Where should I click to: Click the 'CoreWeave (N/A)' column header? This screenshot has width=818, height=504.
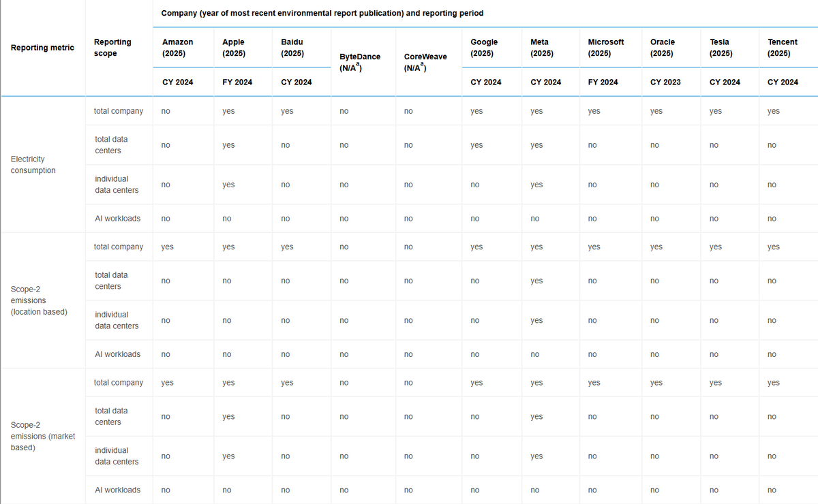coord(425,62)
